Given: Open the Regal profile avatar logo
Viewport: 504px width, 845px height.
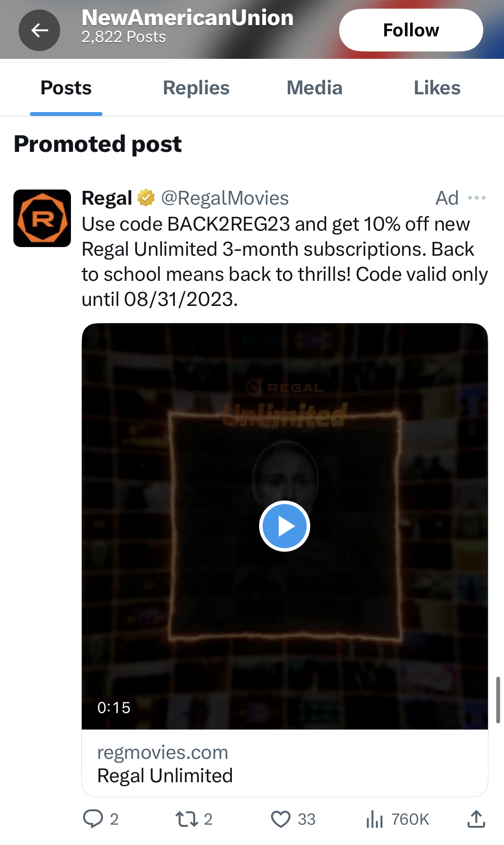Looking at the screenshot, I should click(42, 218).
